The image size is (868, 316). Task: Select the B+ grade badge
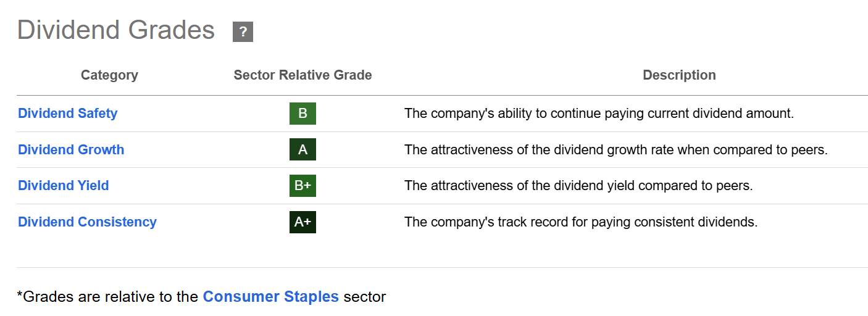click(303, 186)
